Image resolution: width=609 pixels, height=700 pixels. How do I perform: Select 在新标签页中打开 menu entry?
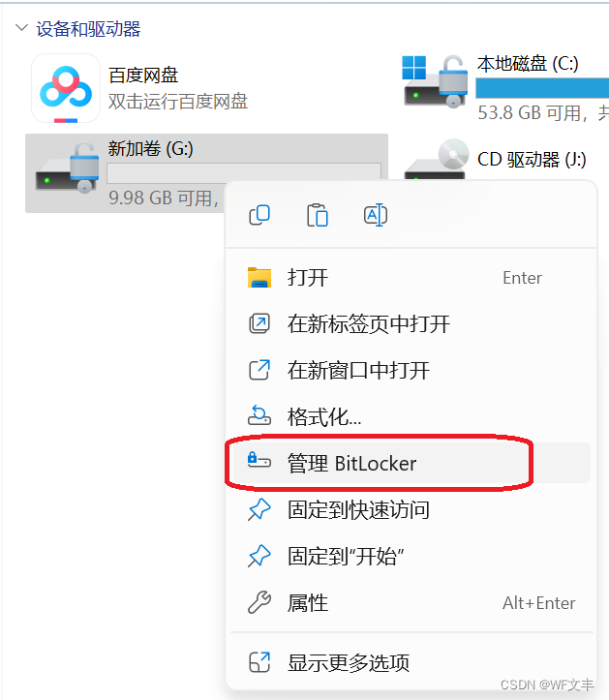click(x=411, y=324)
